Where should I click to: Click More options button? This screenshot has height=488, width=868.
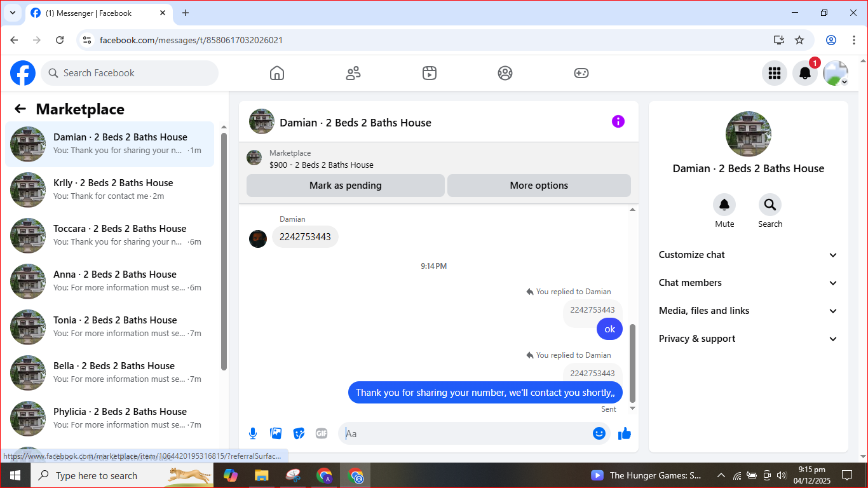tap(539, 186)
